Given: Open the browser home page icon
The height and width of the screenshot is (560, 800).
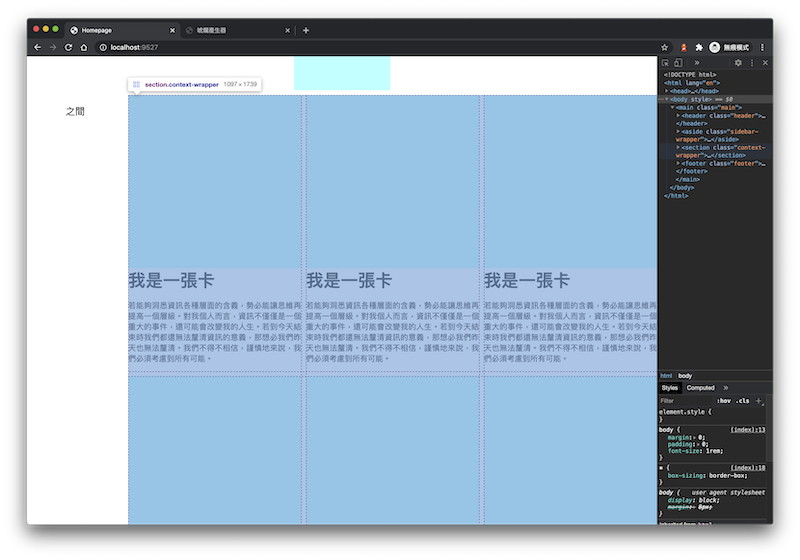Looking at the screenshot, I should click(84, 47).
